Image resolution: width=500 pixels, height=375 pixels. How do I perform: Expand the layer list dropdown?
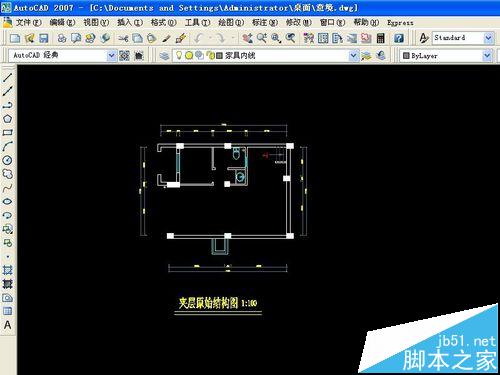pos(353,55)
